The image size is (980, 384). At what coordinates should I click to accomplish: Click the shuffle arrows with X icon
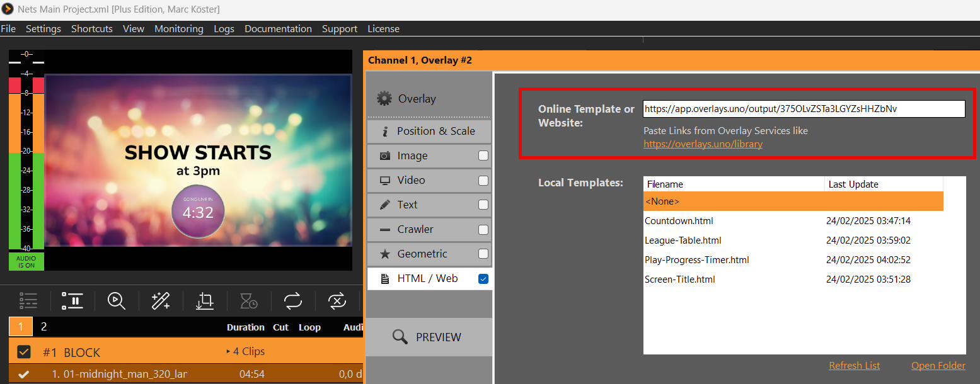(338, 301)
